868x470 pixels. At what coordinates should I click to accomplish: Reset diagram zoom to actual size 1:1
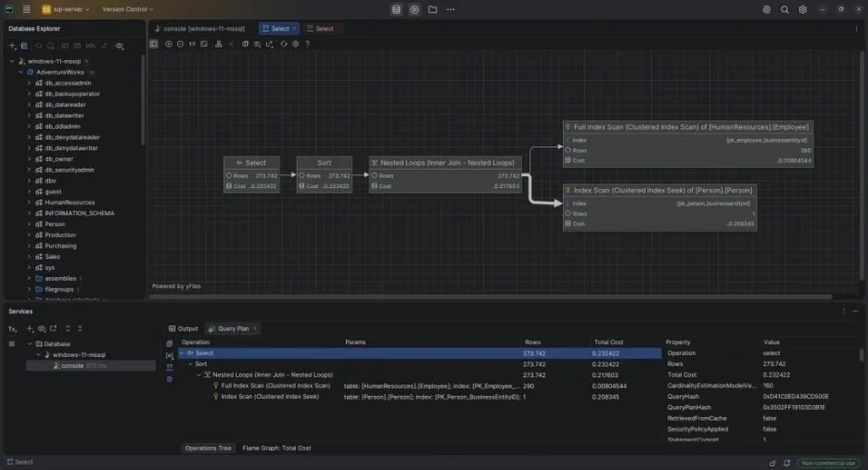click(192, 44)
